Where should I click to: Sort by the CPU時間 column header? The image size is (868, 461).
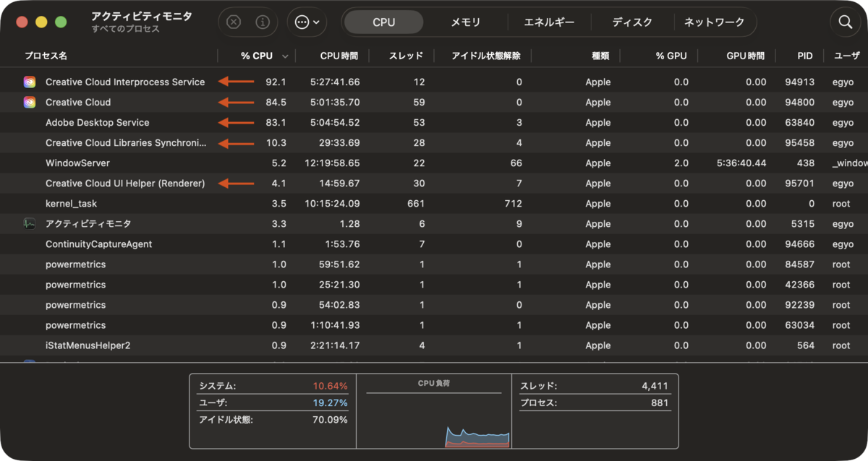(340, 56)
